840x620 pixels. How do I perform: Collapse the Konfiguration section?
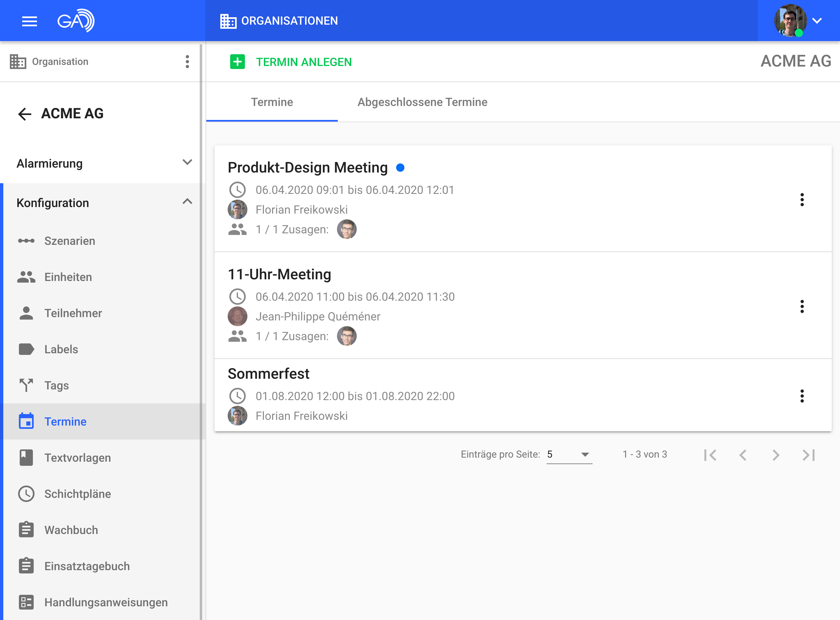point(187,202)
